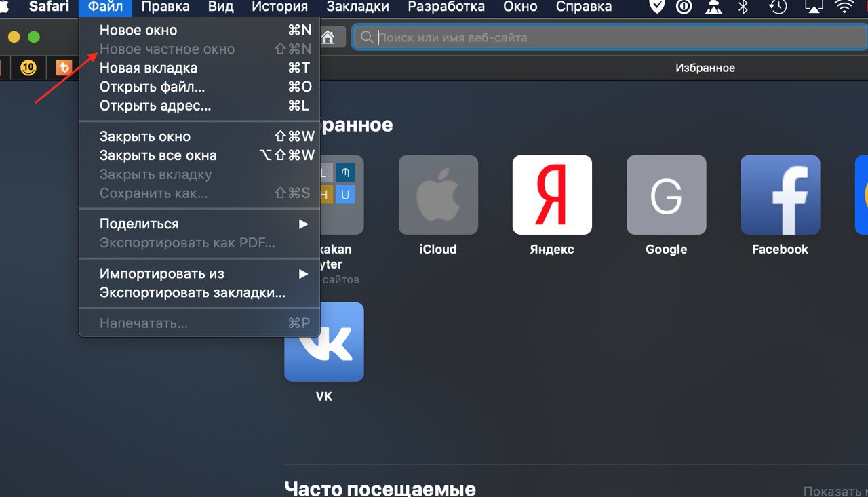868x497 pixels.
Task: Select 'Новое окно' from the Файл menu
Action: pyautogui.click(x=199, y=31)
